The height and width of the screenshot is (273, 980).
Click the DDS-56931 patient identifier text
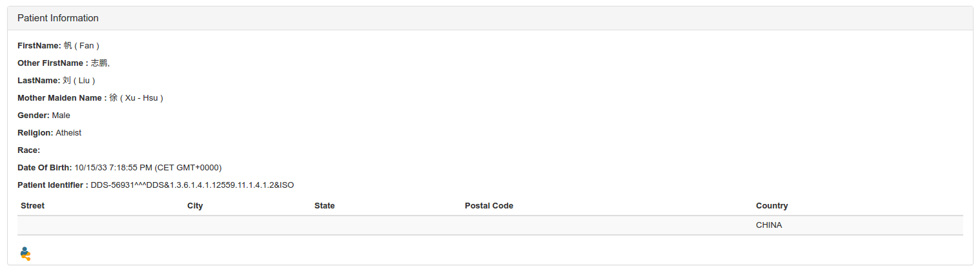[192, 185]
